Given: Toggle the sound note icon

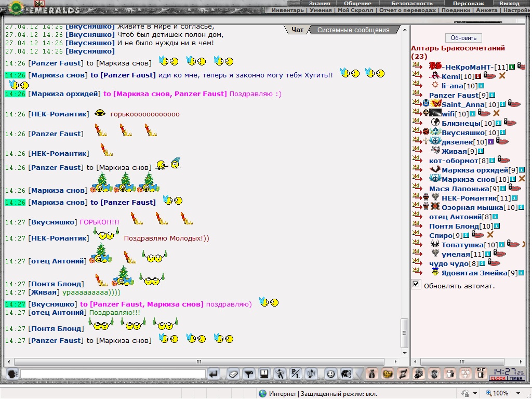Looking at the screenshot, I should coord(311,374).
